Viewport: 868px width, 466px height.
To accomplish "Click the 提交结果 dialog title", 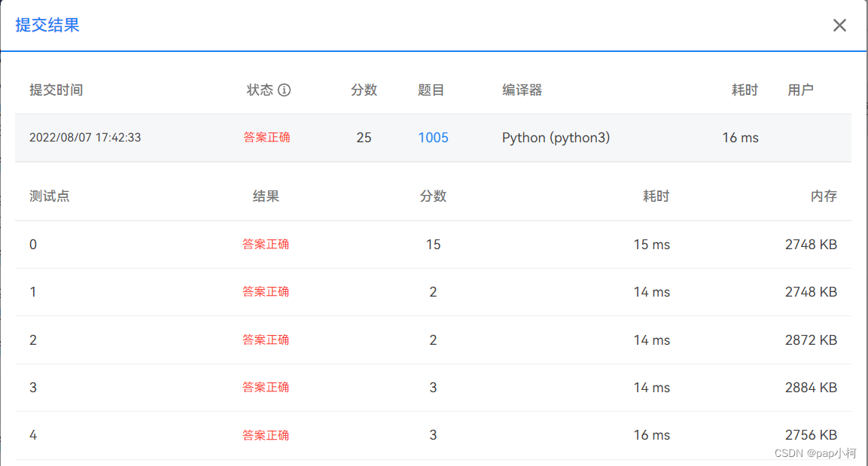I will (46, 25).
